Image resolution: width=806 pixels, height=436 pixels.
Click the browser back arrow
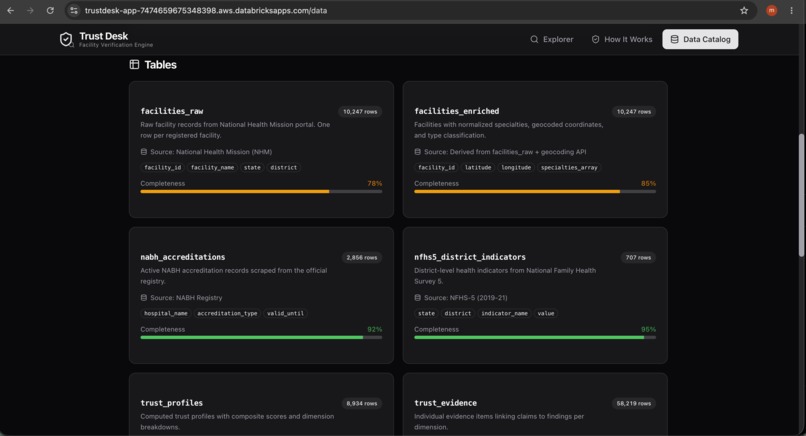tap(10, 10)
